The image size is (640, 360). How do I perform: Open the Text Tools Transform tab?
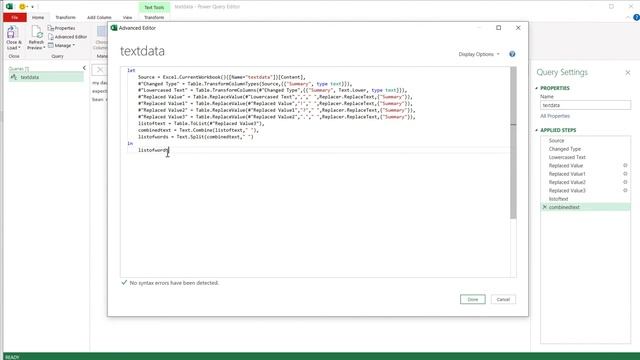(x=154, y=17)
